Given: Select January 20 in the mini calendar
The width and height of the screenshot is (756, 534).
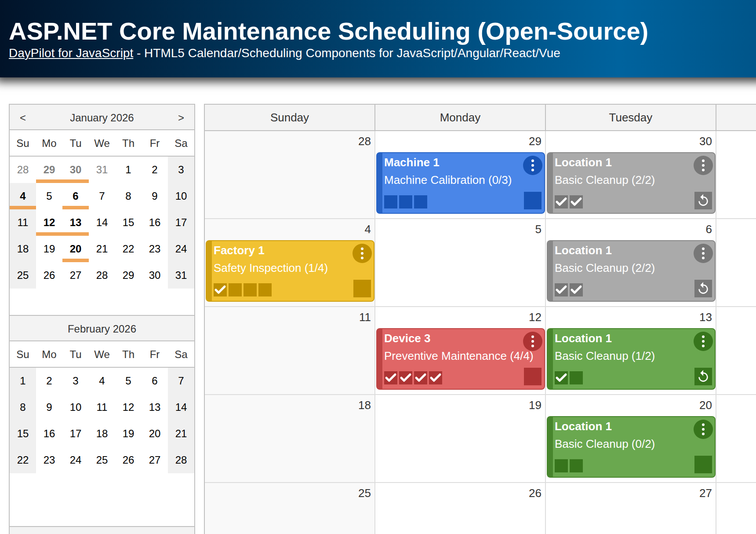Looking at the screenshot, I should click(x=75, y=249).
